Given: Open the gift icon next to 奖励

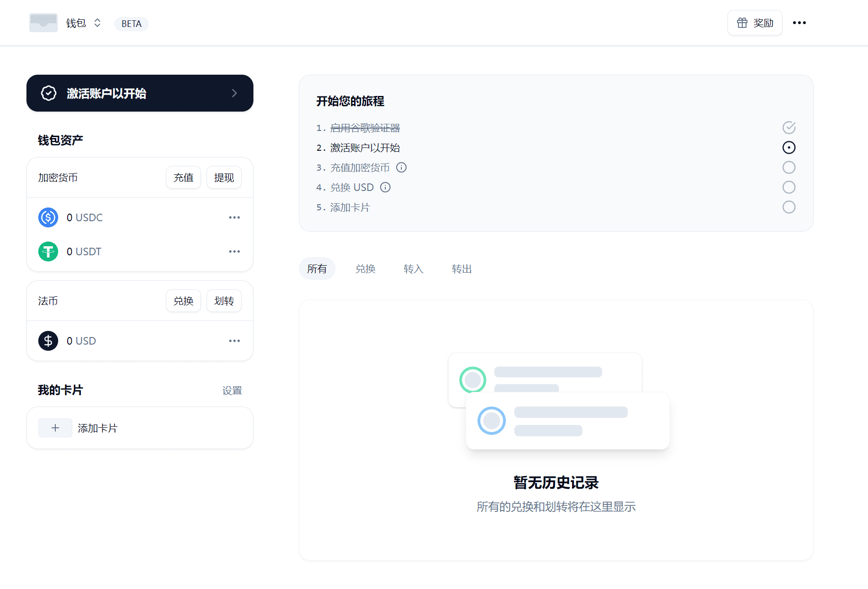Looking at the screenshot, I should pos(742,22).
